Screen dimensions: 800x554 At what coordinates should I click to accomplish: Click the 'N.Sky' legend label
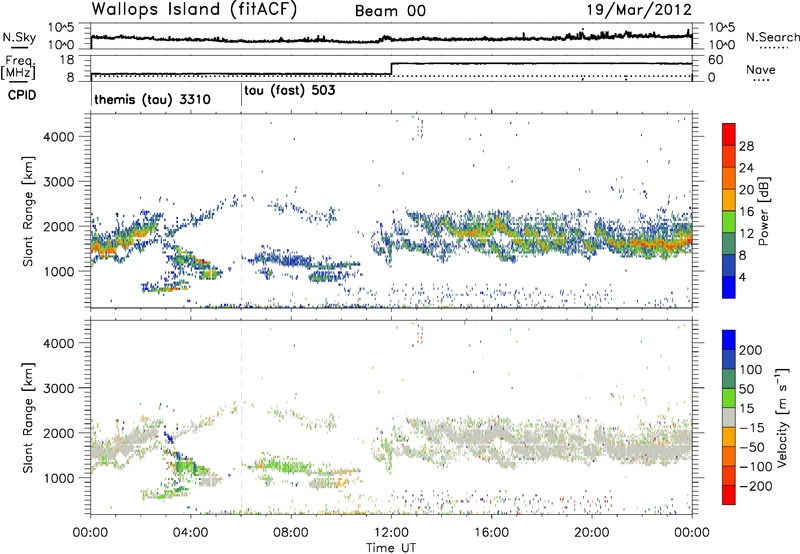point(19,37)
